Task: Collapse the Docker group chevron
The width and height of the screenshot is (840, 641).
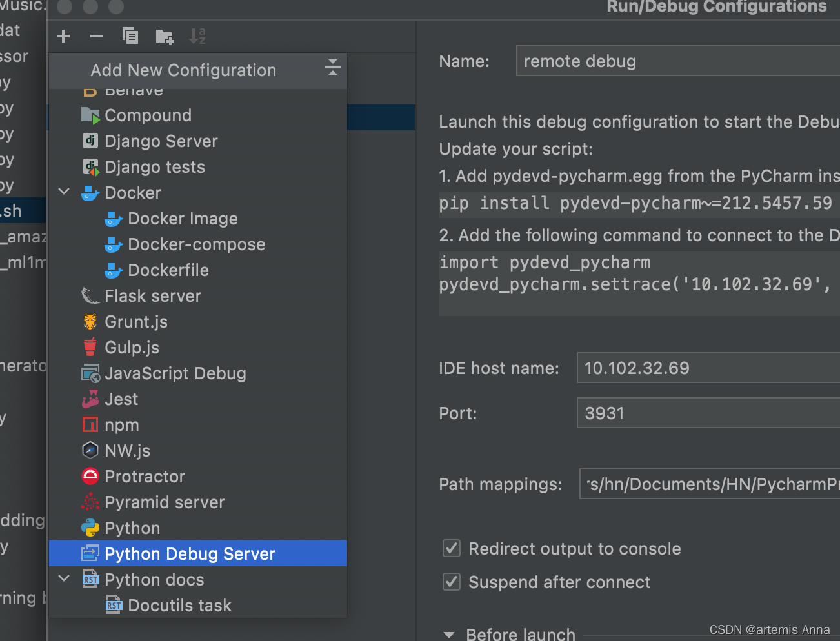Action: pyautogui.click(x=64, y=192)
